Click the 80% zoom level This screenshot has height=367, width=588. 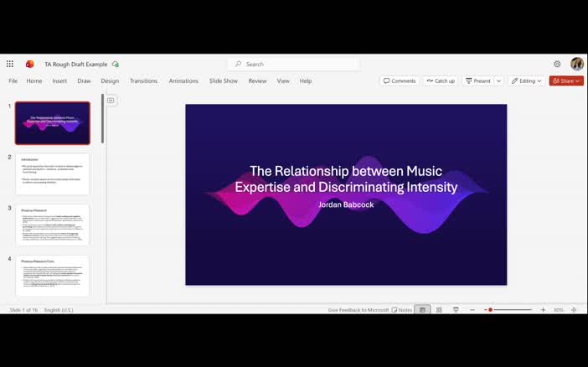pos(559,310)
